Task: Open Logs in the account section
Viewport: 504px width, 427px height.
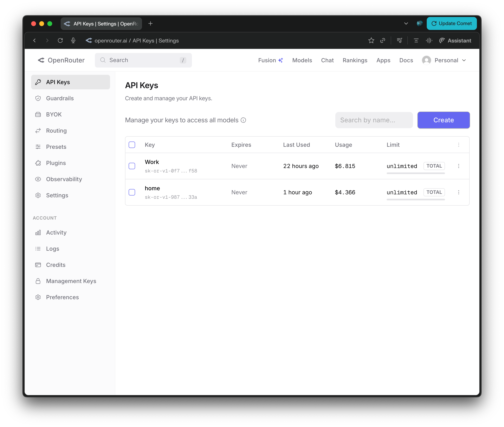Action: pos(70,249)
